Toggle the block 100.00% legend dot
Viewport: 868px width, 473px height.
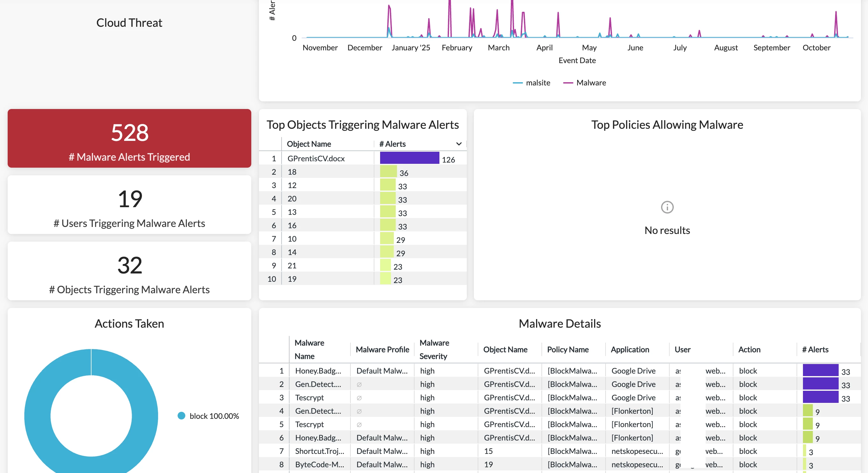181,416
